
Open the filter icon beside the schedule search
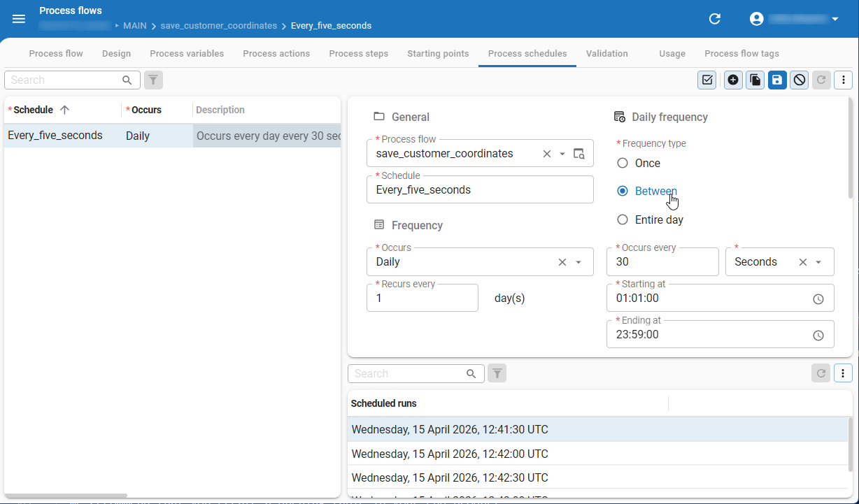click(153, 80)
